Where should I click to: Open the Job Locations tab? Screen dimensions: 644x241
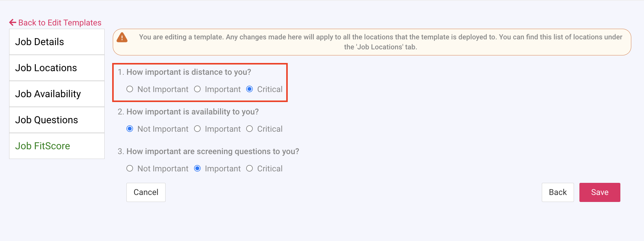pyautogui.click(x=57, y=68)
